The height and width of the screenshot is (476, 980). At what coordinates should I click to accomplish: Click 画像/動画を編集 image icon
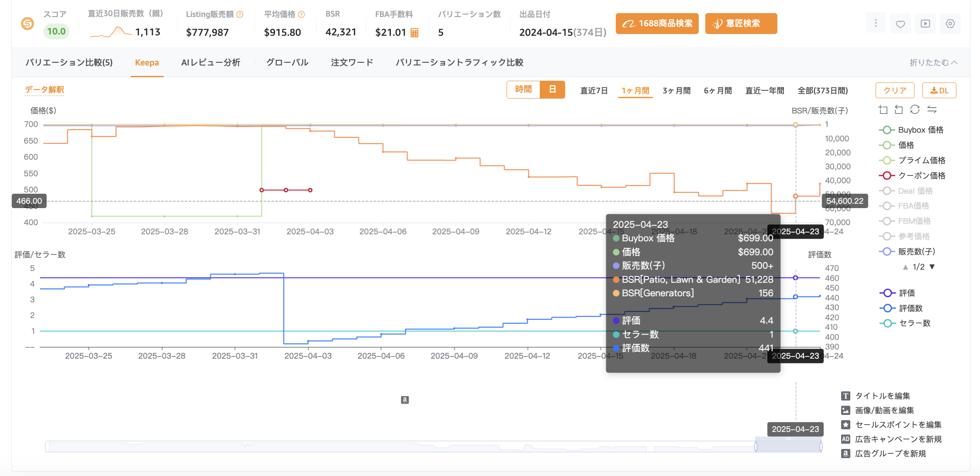[x=845, y=411]
